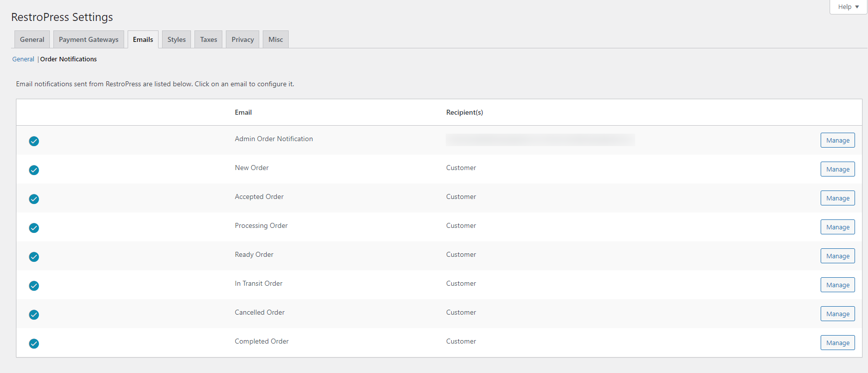
Task: Click the RestroPress Settings page heading
Action: pyautogui.click(x=62, y=17)
